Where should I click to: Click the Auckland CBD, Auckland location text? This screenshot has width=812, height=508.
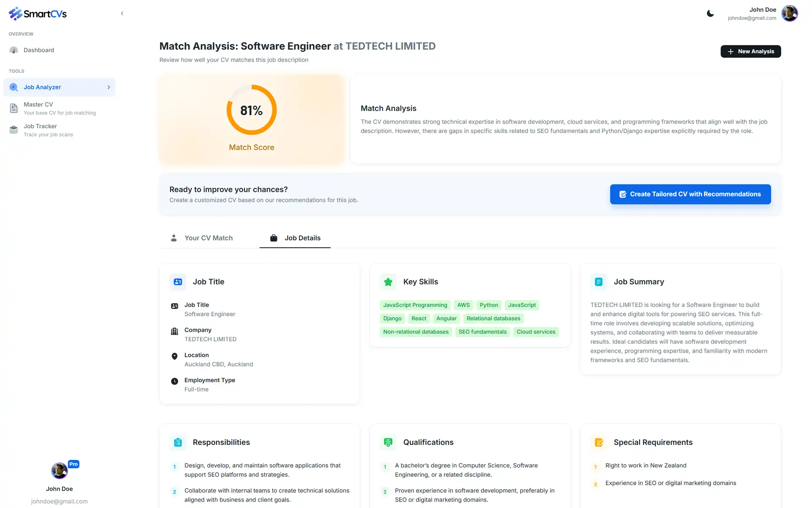tap(219, 364)
